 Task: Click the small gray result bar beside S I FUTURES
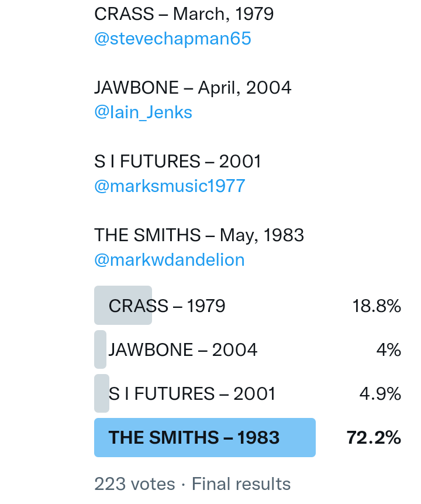(101, 393)
